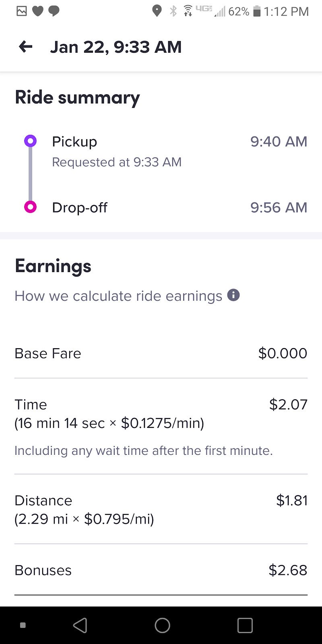Tap the Jan 22, 9:33 AM title
322x644 pixels.
pyautogui.click(x=116, y=47)
